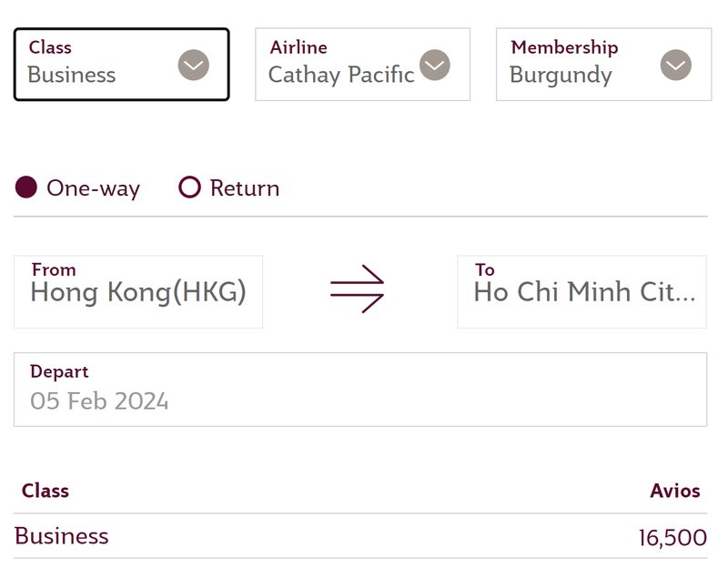The image size is (728, 578).
Task: Click the Airline label text
Action: click(x=298, y=47)
